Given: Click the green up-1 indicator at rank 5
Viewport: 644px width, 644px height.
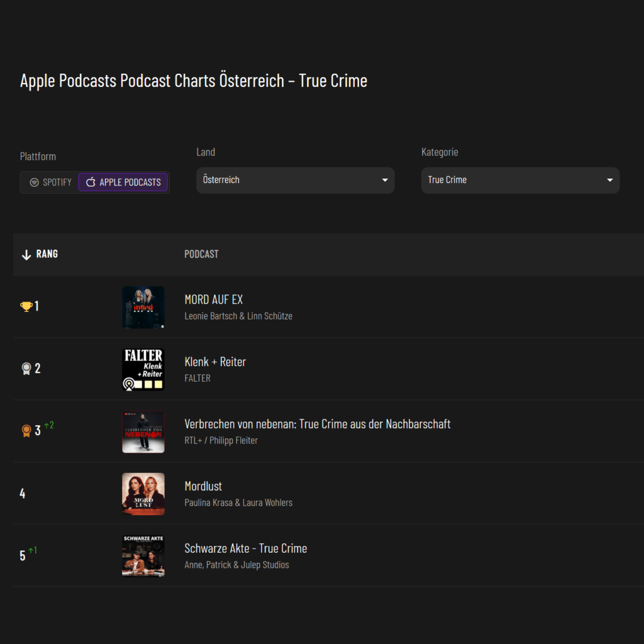Looking at the screenshot, I should pos(33,550).
